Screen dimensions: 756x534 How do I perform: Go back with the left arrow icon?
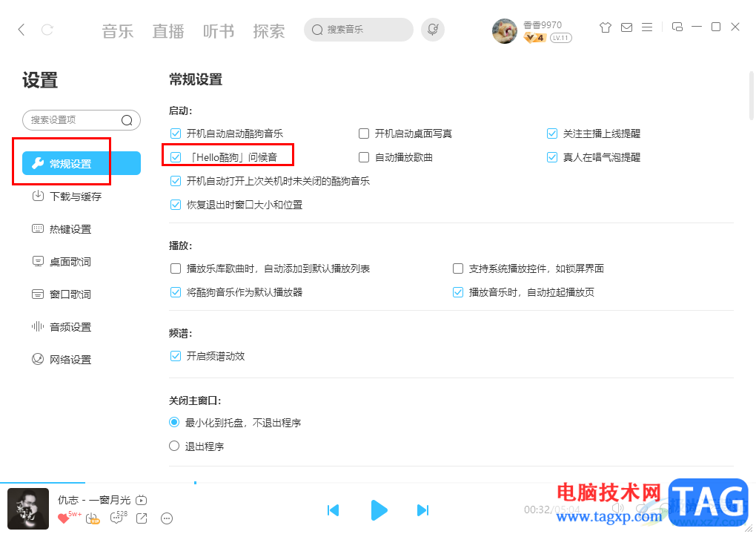pos(21,30)
